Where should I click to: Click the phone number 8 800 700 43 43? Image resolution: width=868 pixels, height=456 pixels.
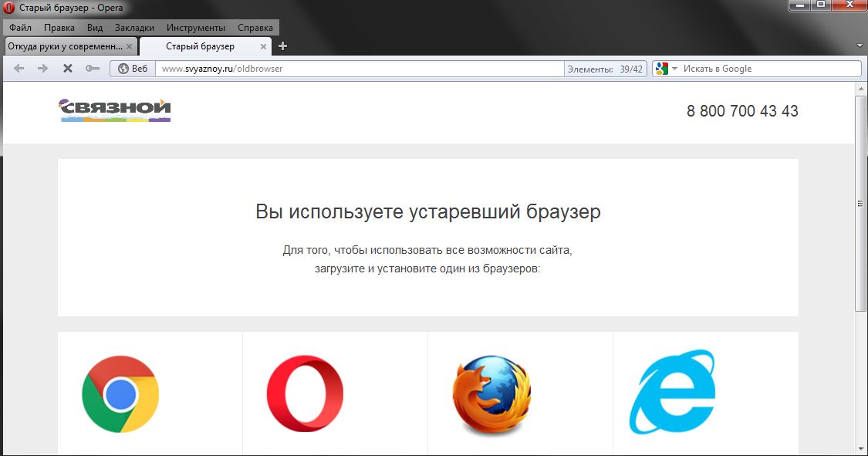(x=742, y=110)
